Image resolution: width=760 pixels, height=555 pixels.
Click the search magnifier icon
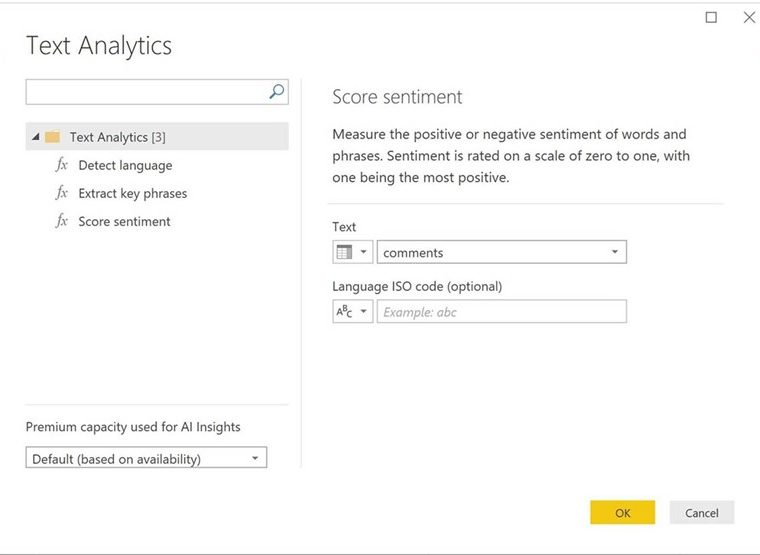[277, 92]
